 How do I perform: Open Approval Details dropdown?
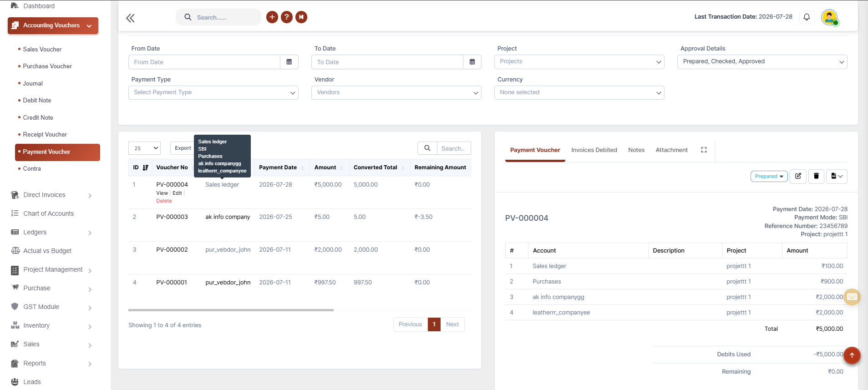[762, 62]
